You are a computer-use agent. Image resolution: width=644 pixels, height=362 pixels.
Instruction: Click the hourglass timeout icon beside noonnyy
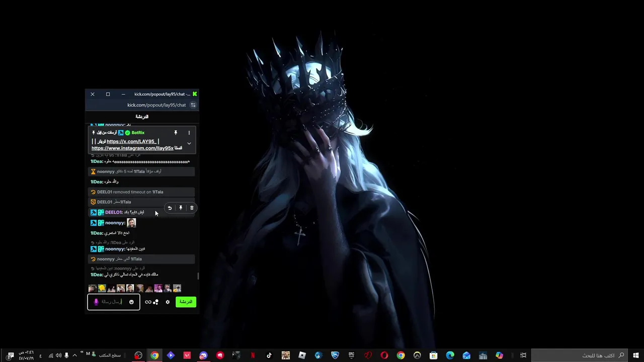(93, 171)
